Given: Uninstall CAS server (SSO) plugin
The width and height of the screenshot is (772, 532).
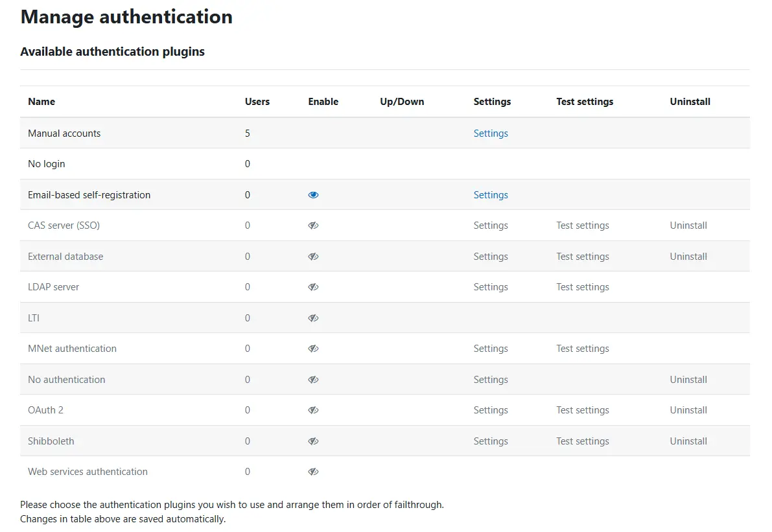Looking at the screenshot, I should [x=688, y=226].
